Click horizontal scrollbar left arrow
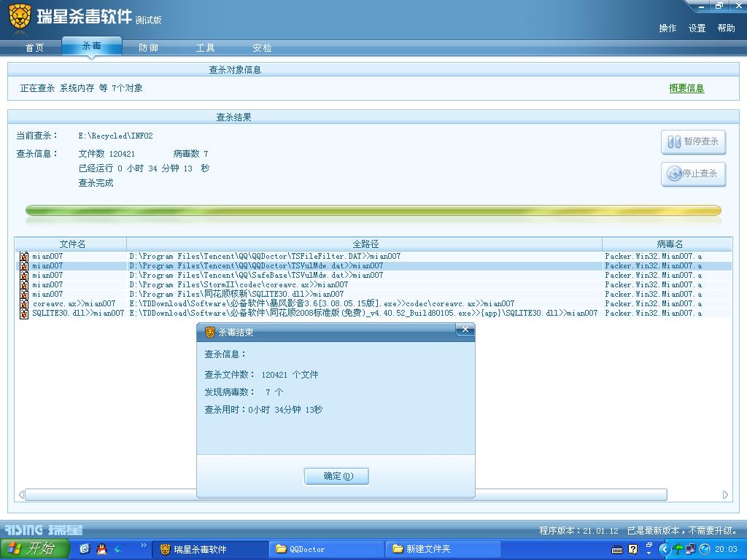This screenshot has height=560, width=747. pos(21,495)
